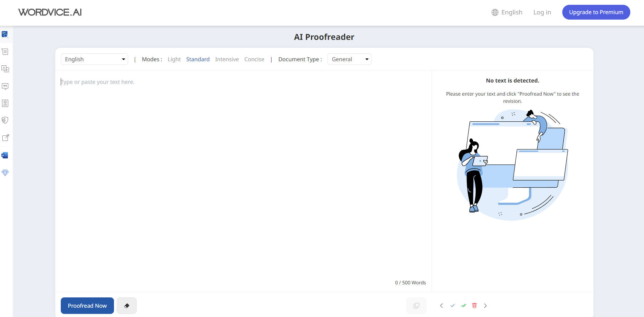The image size is (644, 317).
Task: Click the Proofread Now button
Action: click(x=87, y=305)
